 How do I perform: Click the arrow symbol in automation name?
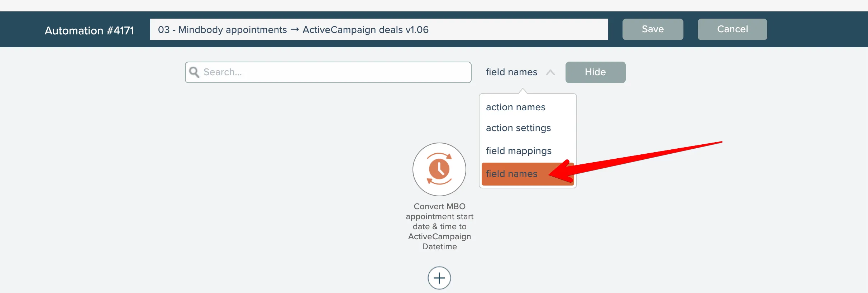(x=295, y=30)
